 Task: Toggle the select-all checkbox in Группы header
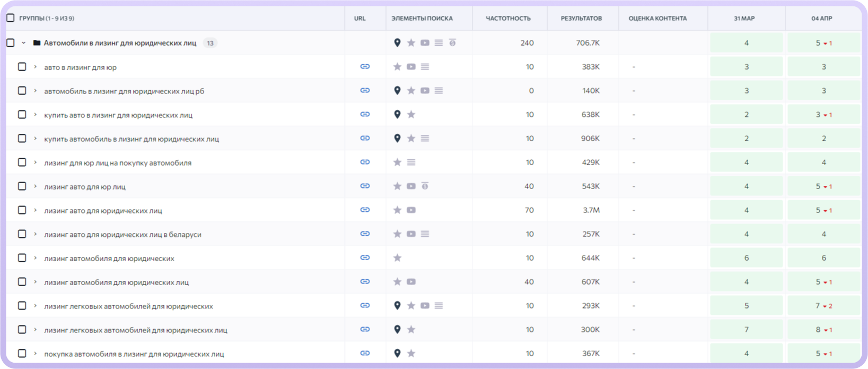pos(11,18)
